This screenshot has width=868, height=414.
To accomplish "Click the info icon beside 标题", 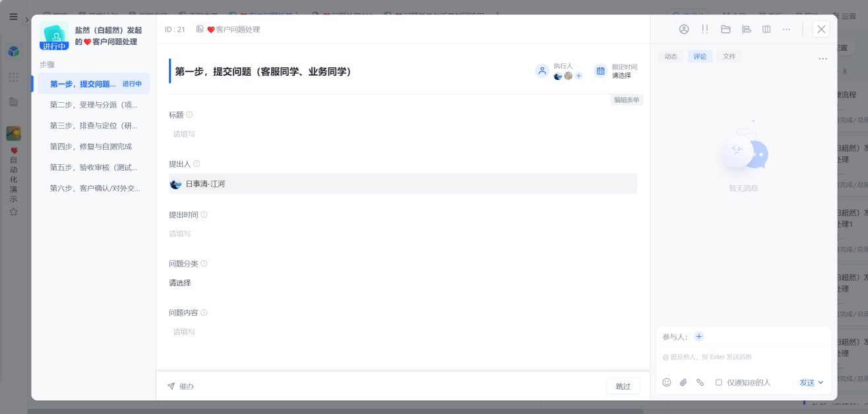I will 189,115.
